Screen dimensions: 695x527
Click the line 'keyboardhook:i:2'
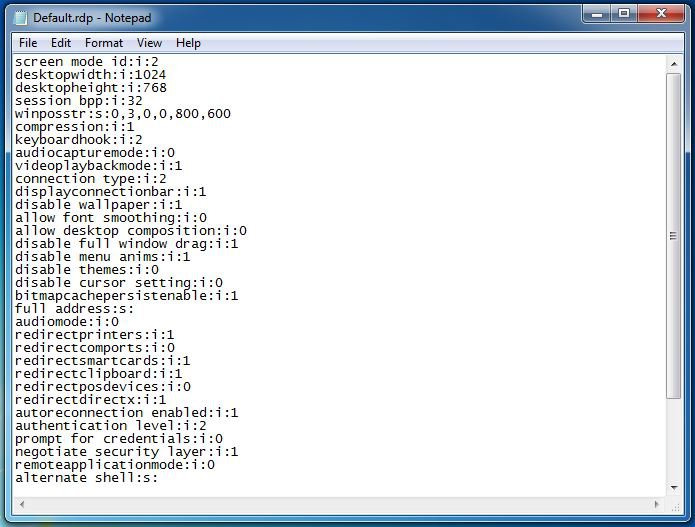(x=78, y=140)
